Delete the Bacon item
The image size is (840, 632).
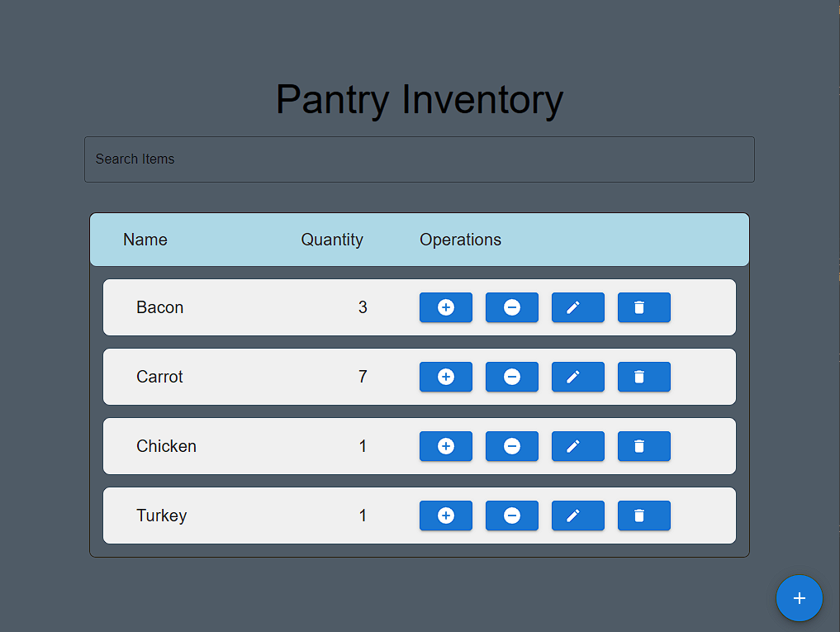point(644,307)
